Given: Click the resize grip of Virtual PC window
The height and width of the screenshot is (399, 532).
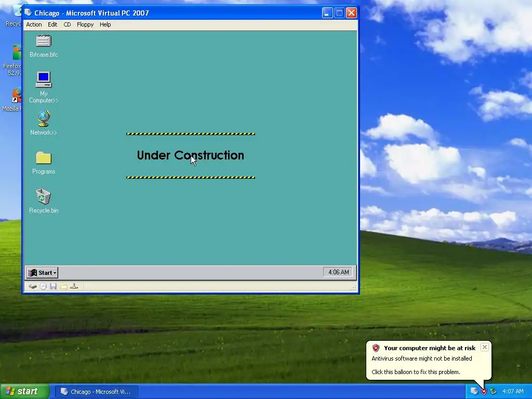Looking at the screenshot, I should (x=353, y=288).
